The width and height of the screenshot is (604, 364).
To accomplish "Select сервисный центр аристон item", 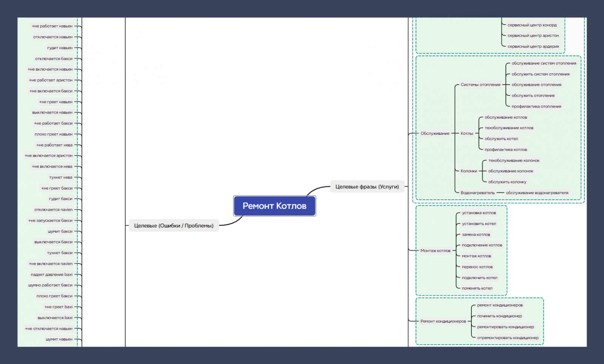I will point(533,35).
